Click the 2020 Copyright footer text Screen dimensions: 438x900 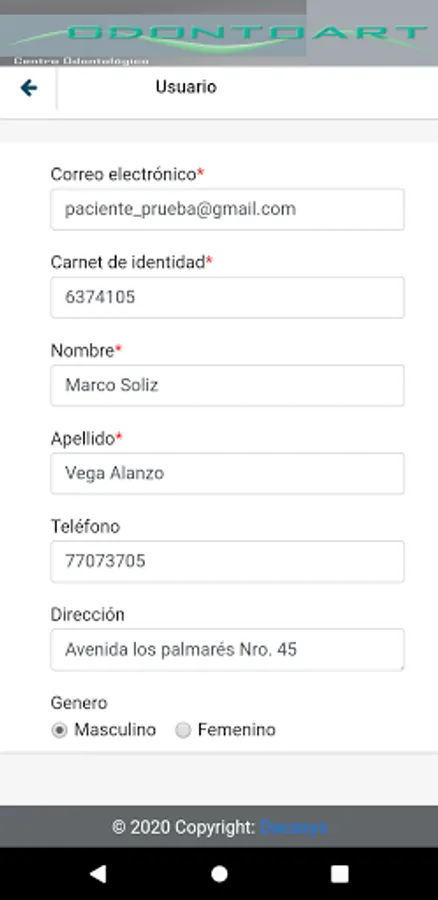coord(184,827)
